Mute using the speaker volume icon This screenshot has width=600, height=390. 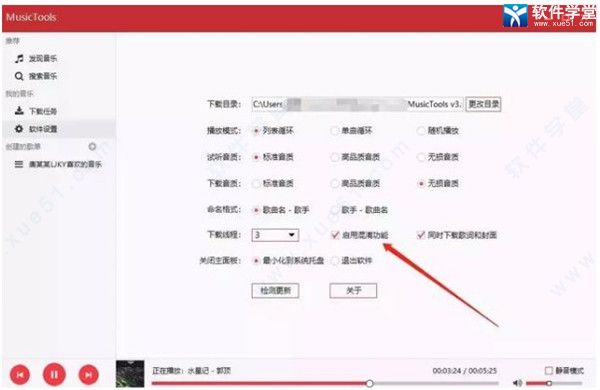point(517,383)
